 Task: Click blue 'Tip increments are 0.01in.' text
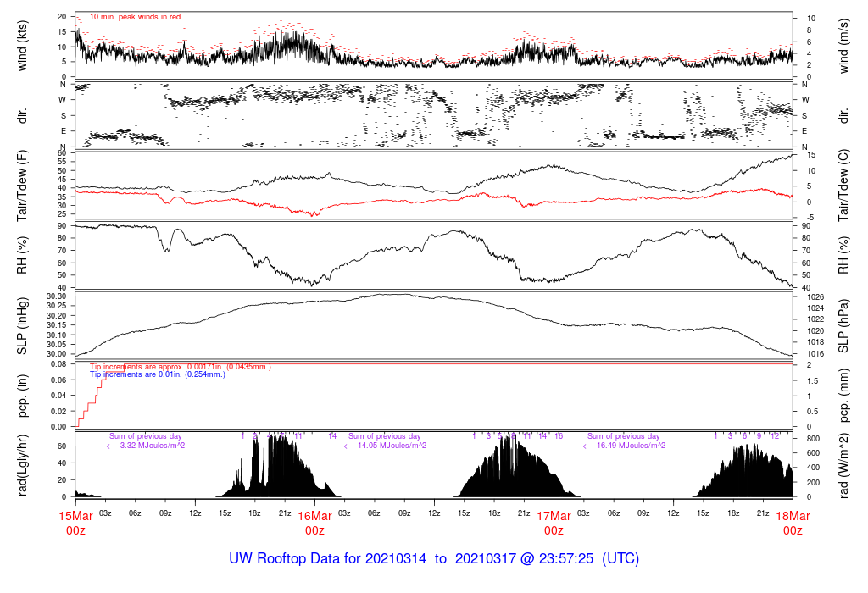[158, 374]
